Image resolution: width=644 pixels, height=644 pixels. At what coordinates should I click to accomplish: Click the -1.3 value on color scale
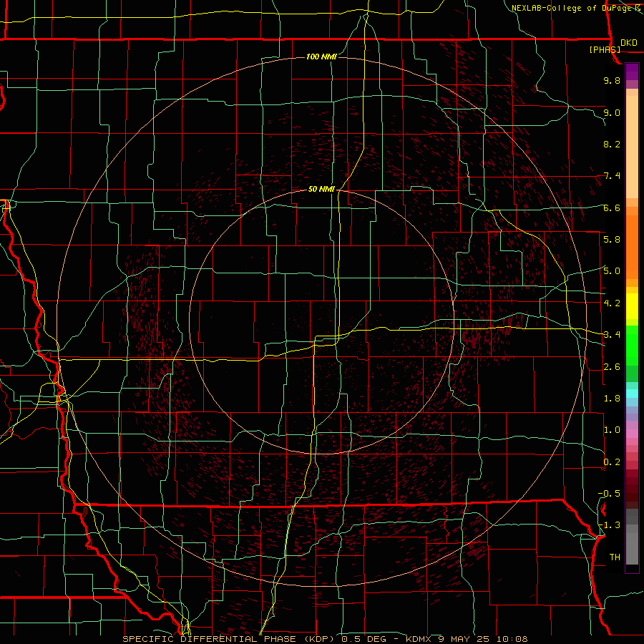pos(610,525)
